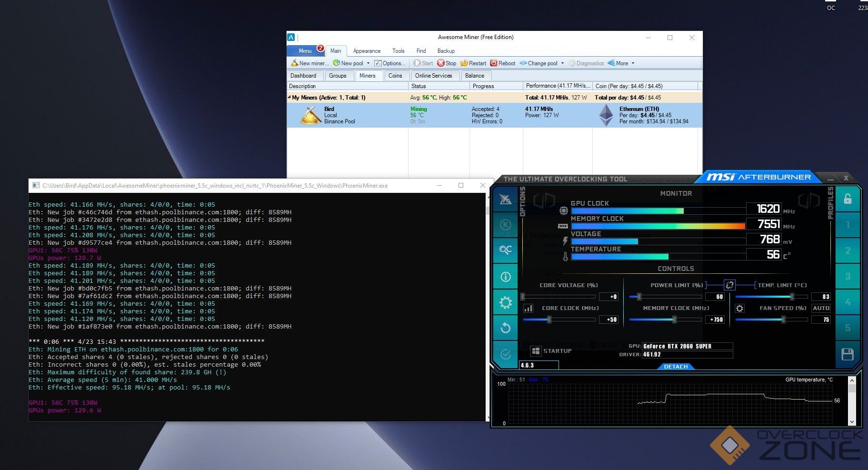This screenshot has width=868, height=470.
Task: Open the Change pool dropdown arrow
Action: click(562, 63)
